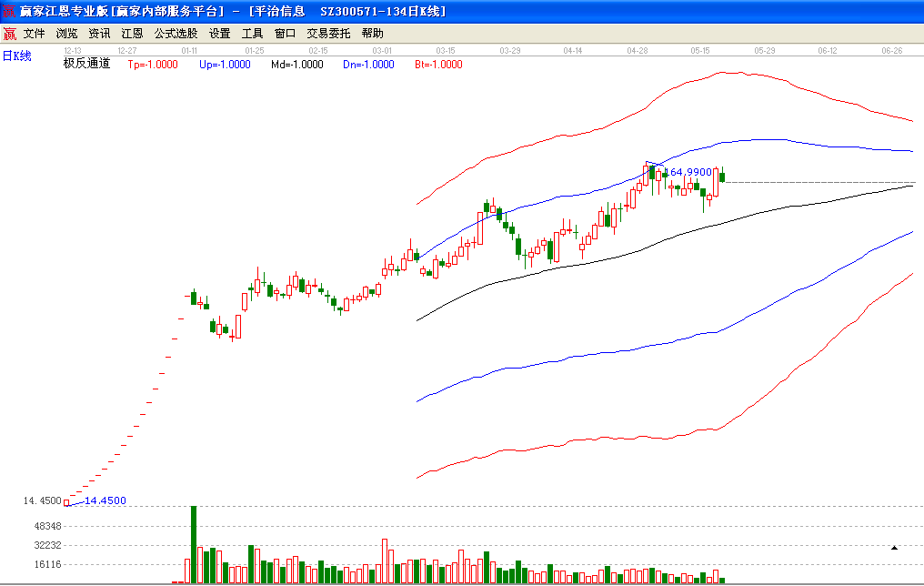
Task: Click the 02-15 date marker
Action: (x=318, y=51)
